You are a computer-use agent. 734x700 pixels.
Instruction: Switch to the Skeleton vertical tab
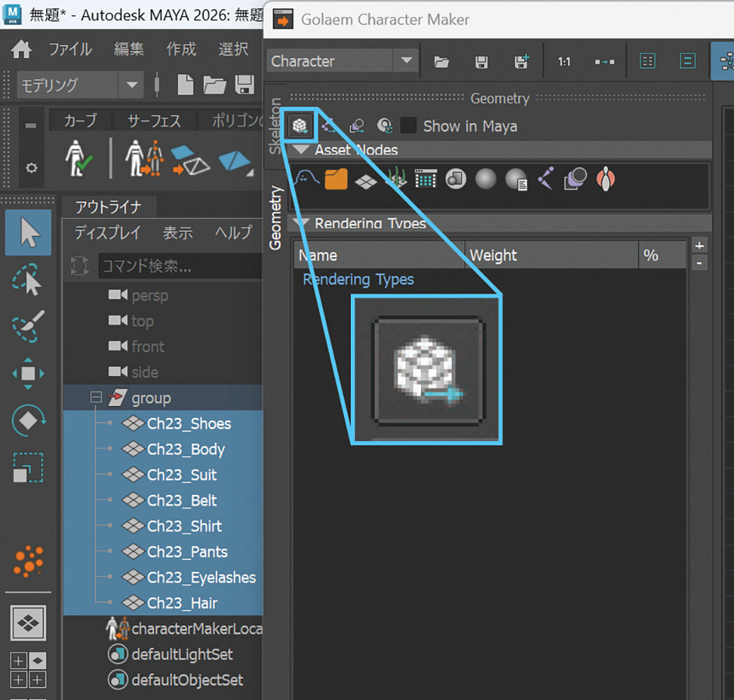[275, 126]
